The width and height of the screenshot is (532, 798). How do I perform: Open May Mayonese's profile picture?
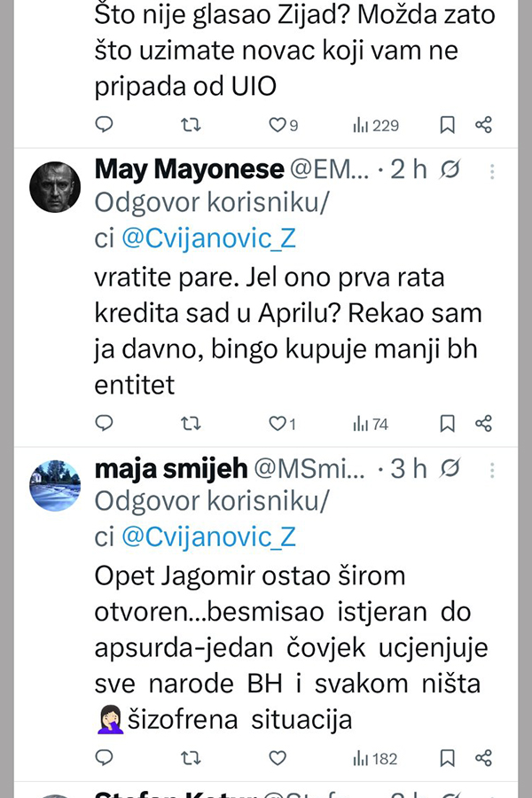click(56, 186)
